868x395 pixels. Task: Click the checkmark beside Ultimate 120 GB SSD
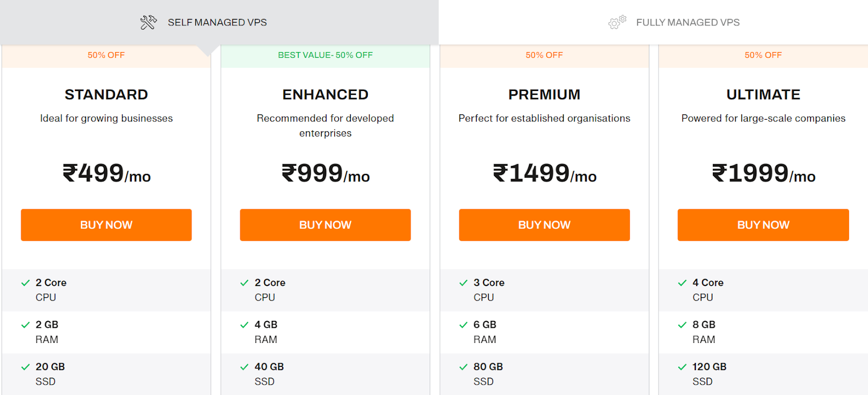pyautogui.click(x=682, y=367)
